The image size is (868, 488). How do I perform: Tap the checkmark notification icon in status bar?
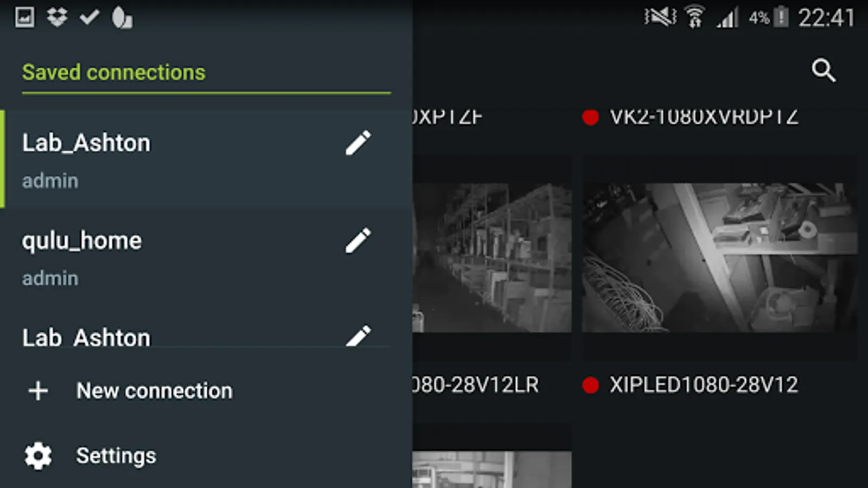click(x=90, y=17)
